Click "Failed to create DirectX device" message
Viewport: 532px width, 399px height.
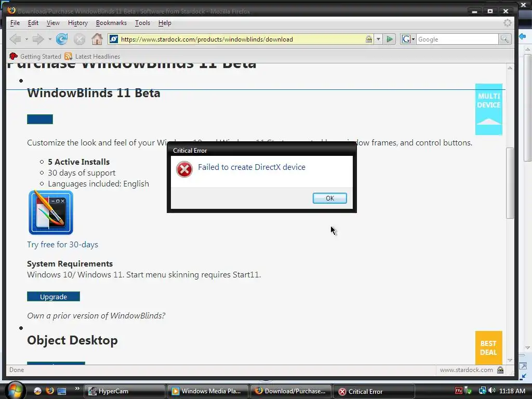(252, 167)
